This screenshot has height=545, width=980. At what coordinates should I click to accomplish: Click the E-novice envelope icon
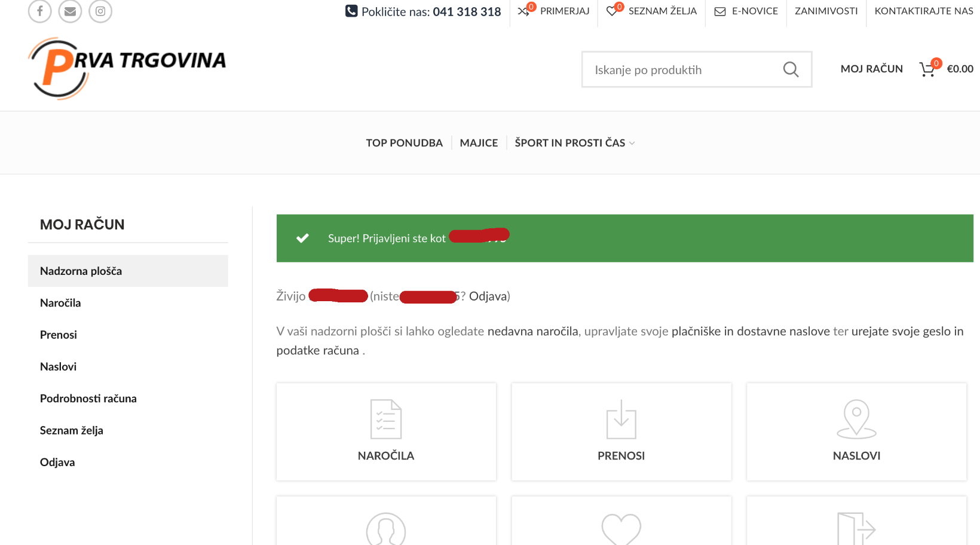(720, 11)
